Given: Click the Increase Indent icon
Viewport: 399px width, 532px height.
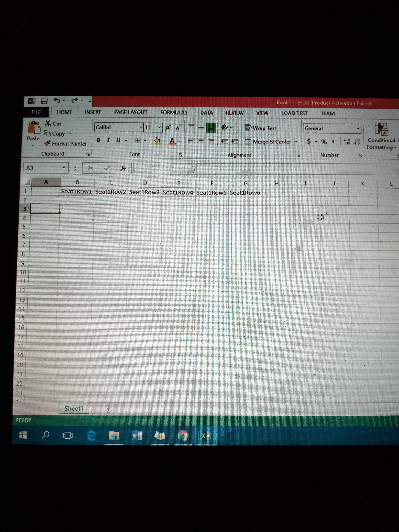Looking at the screenshot, I should pos(234,141).
